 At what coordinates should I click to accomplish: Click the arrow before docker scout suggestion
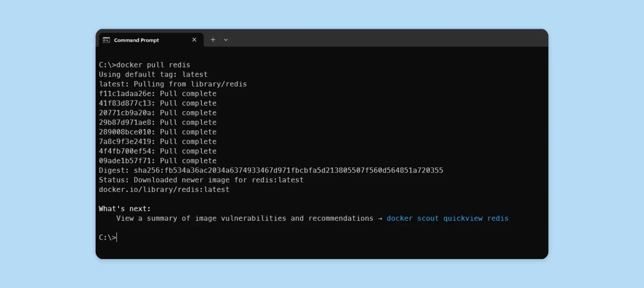380,219
